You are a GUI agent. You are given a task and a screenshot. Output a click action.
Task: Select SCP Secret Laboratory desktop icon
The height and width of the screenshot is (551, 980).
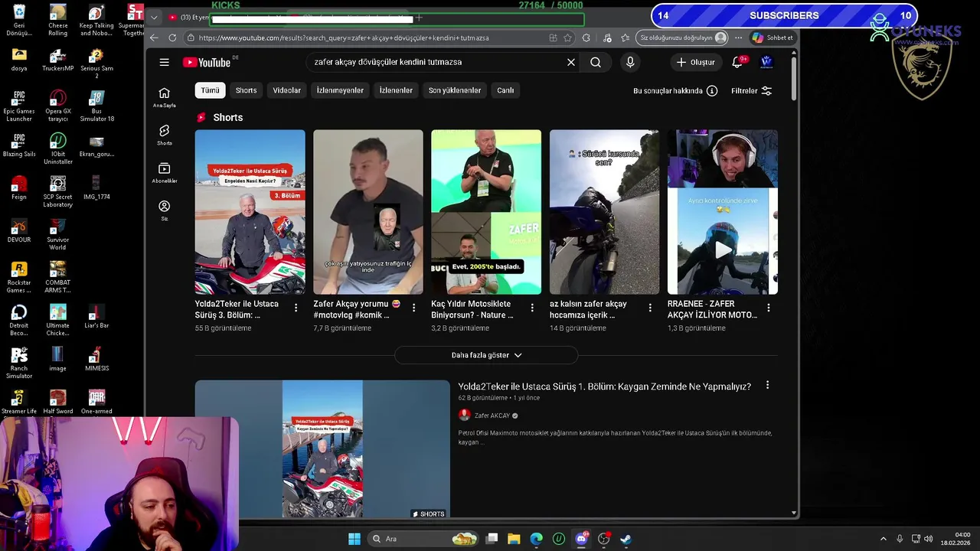(58, 191)
